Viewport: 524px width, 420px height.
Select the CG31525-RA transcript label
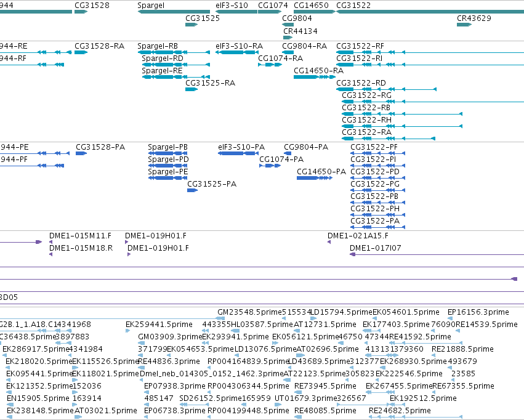[x=210, y=83]
